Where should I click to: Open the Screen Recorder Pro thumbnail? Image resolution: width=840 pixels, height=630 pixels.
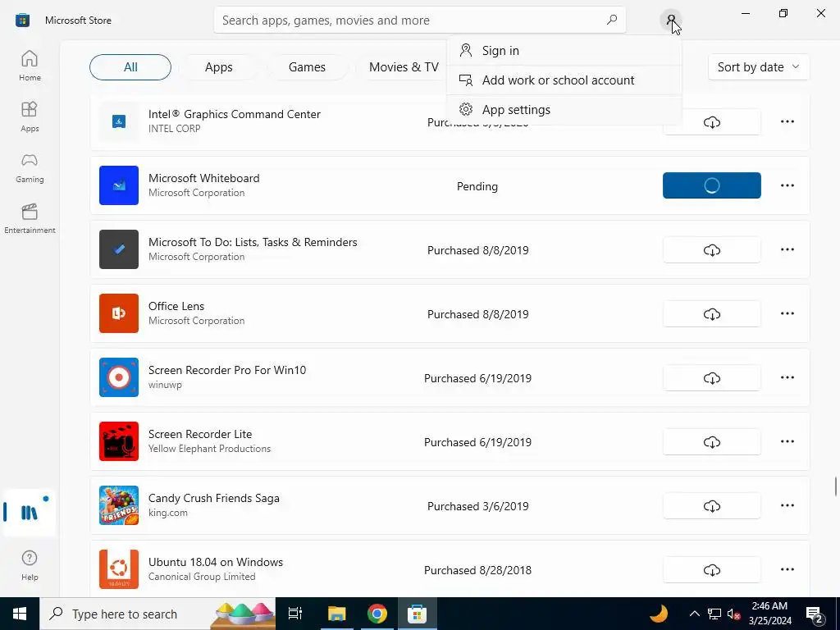(x=119, y=377)
